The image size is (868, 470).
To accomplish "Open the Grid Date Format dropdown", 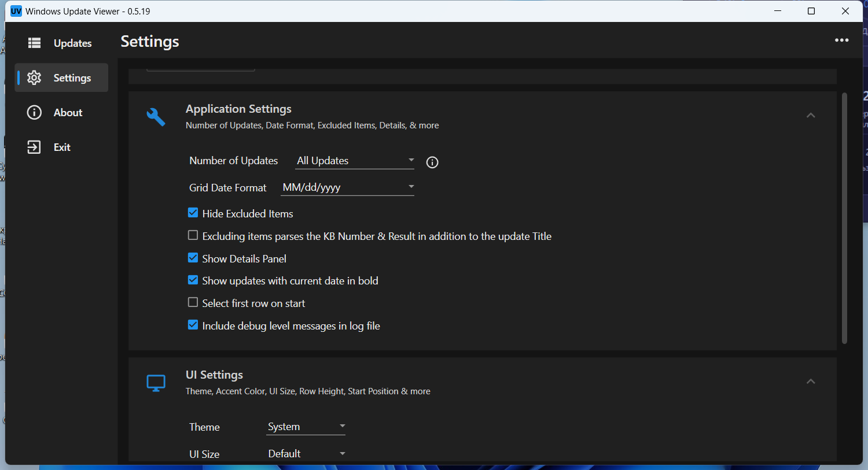I will point(347,187).
